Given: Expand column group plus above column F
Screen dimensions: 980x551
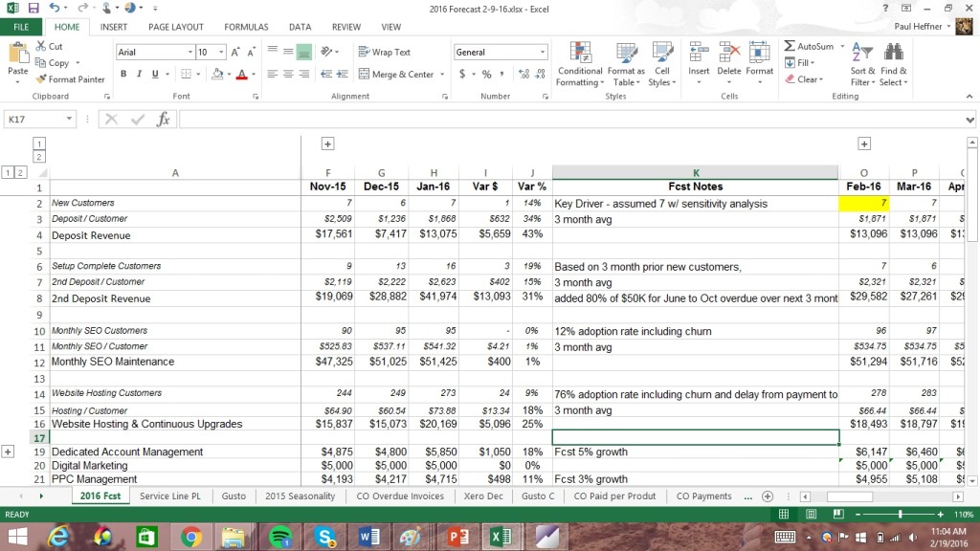Looking at the screenshot, I should click(327, 143).
